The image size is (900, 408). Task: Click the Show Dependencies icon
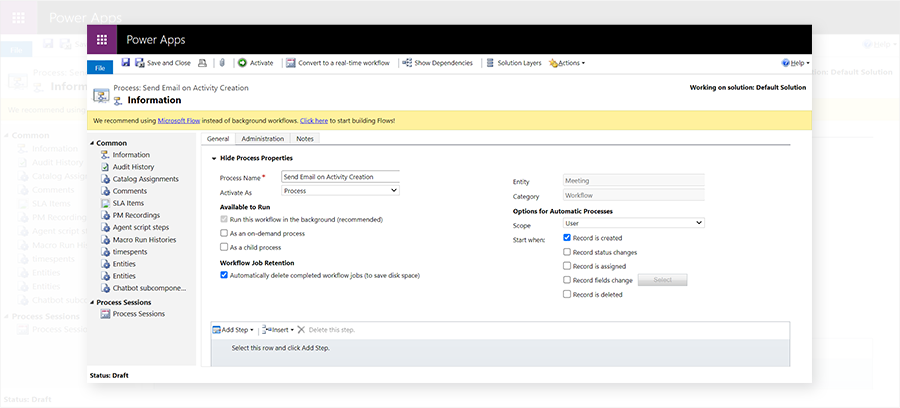pos(407,63)
